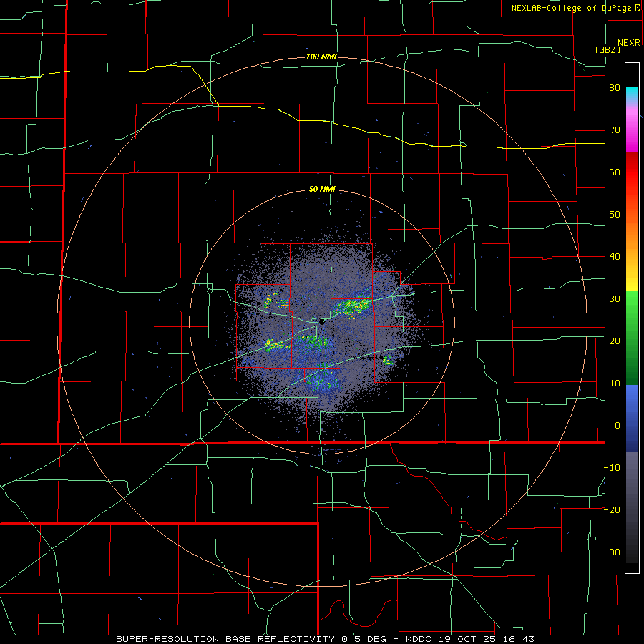Click the 50 NMI range ring label
644x644 pixels.
click(322, 190)
